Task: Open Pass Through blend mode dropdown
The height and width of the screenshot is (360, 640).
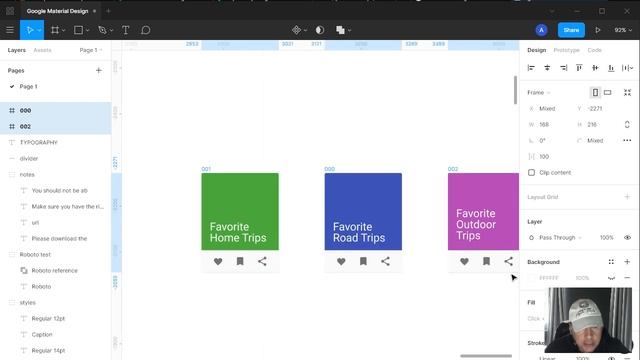Action: [x=560, y=238]
